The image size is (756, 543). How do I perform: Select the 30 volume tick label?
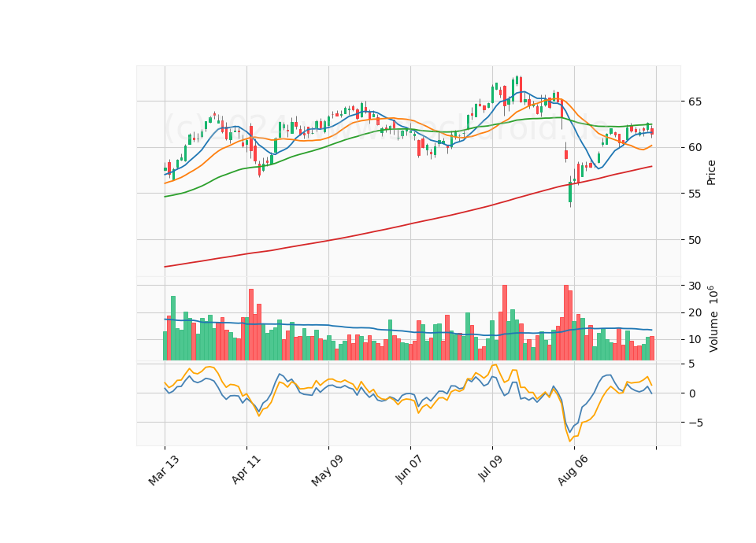point(695,286)
